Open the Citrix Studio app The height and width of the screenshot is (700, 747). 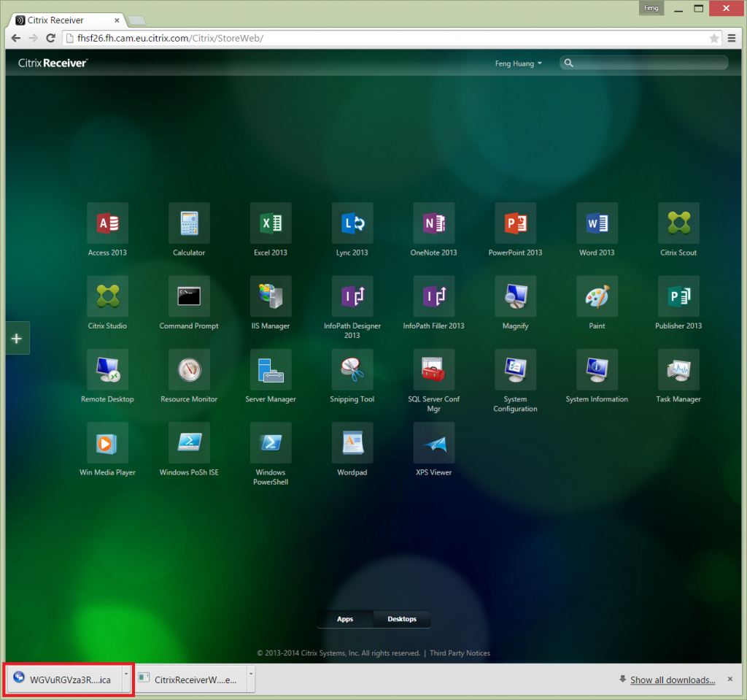pos(107,296)
